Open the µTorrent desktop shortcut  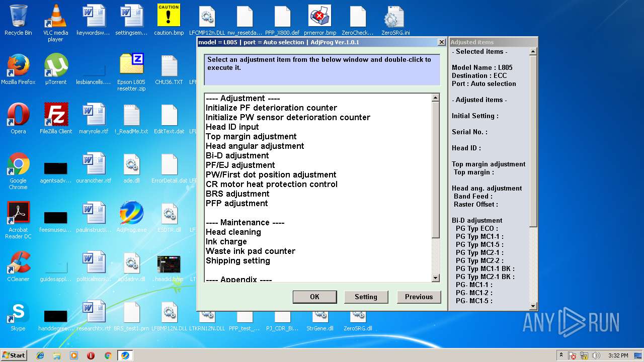point(56,69)
